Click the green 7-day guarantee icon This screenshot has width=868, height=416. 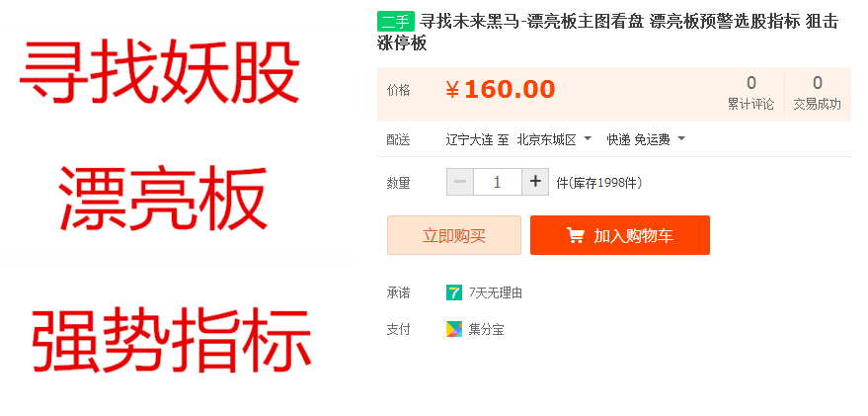[454, 292]
